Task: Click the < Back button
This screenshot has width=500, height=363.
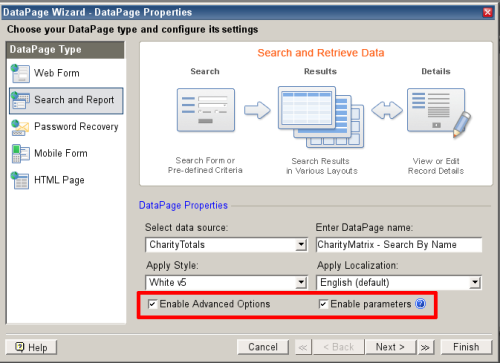Action: click(x=338, y=347)
